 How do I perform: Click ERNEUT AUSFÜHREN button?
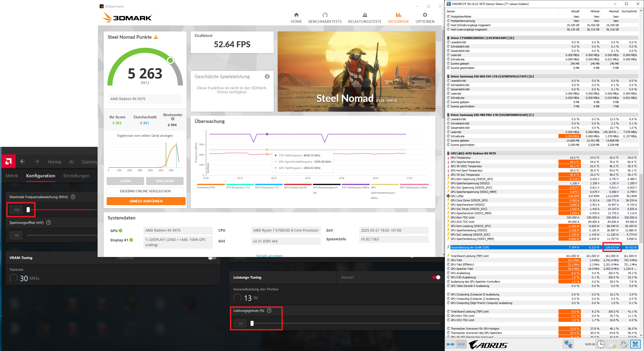pos(146,201)
